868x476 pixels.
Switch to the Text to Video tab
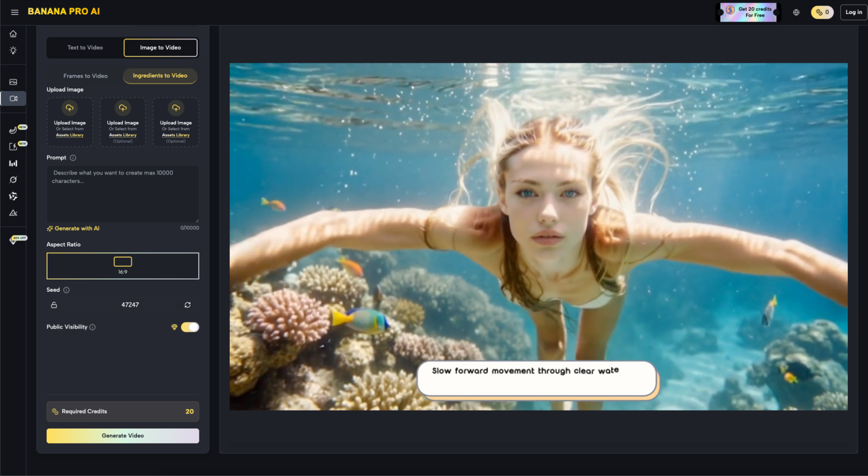pos(85,47)
